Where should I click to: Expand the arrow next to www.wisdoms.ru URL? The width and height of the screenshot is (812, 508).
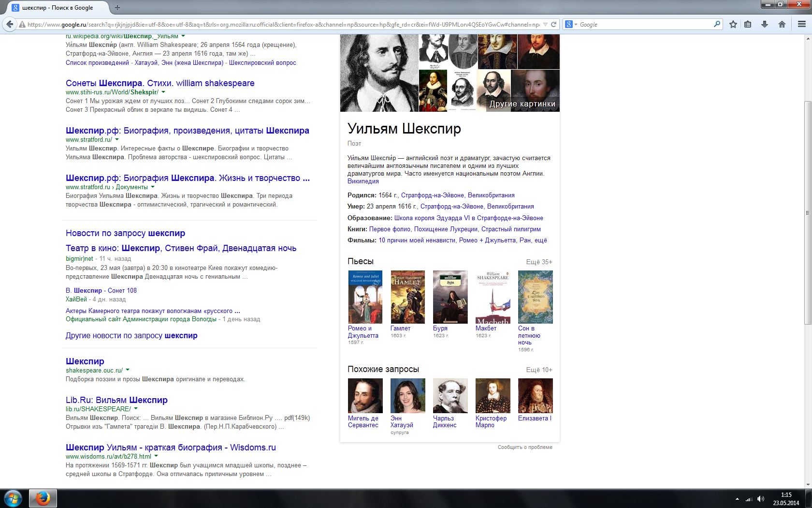(x=156, y=456)
